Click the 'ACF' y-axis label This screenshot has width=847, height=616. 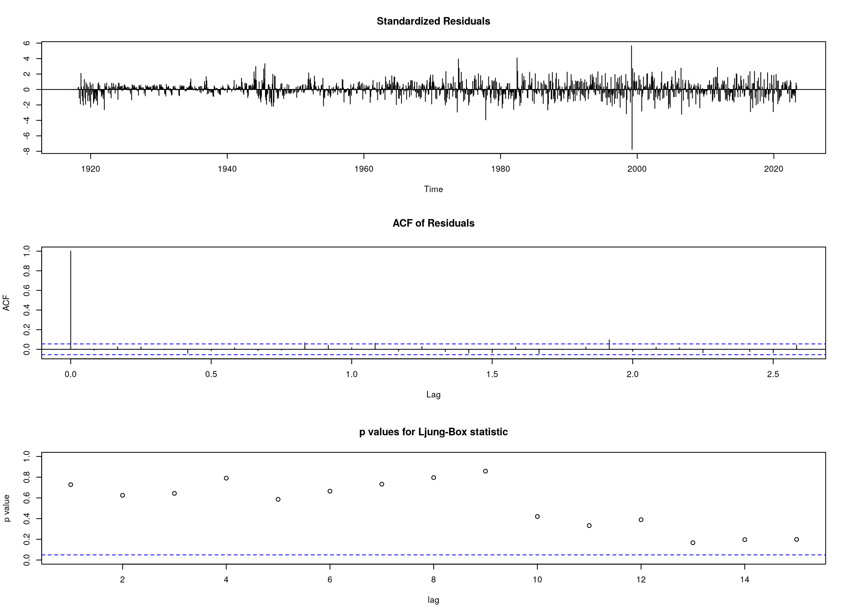[x=6, y=303]
